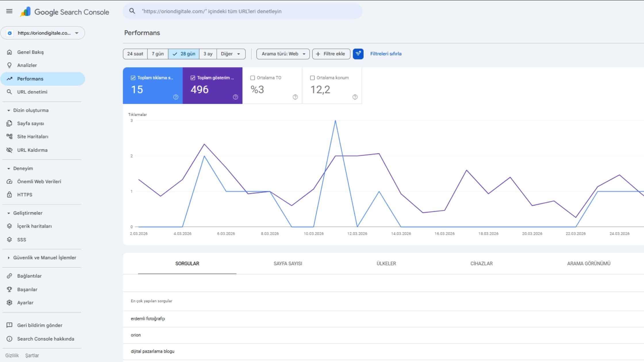Select the Analizler lightbulb icon

click(10, 65)
